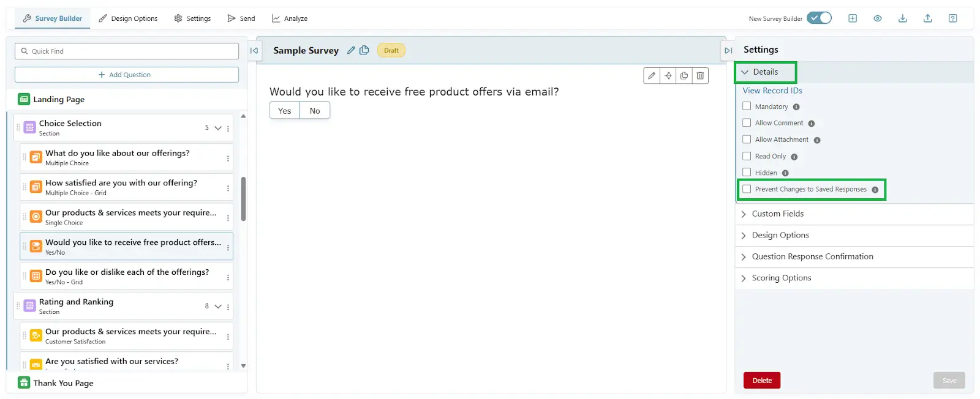Click inside the Quick Find search field

127,51
